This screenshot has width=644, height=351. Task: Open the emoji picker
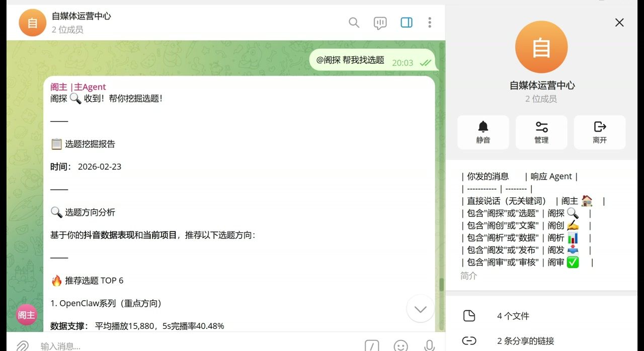400,346
